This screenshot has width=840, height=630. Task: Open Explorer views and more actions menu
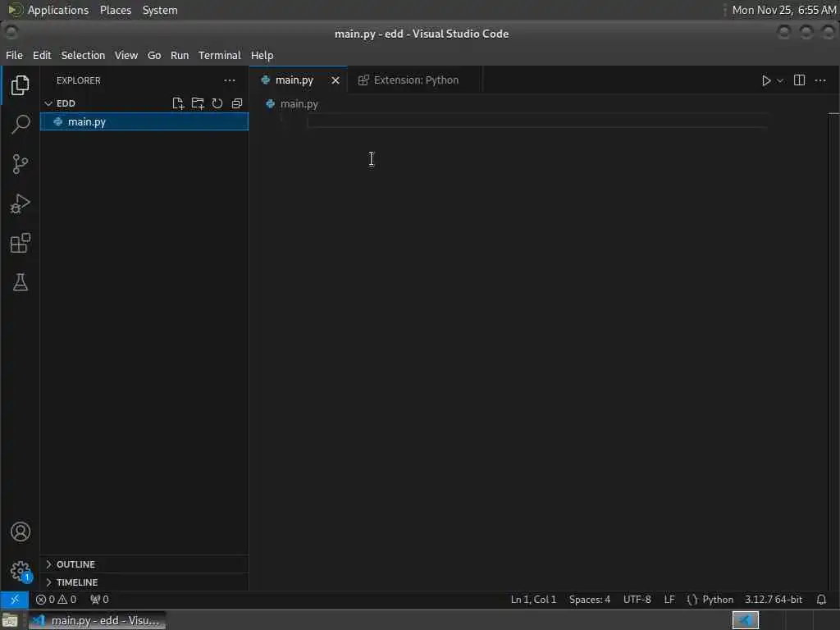point(230,80)
